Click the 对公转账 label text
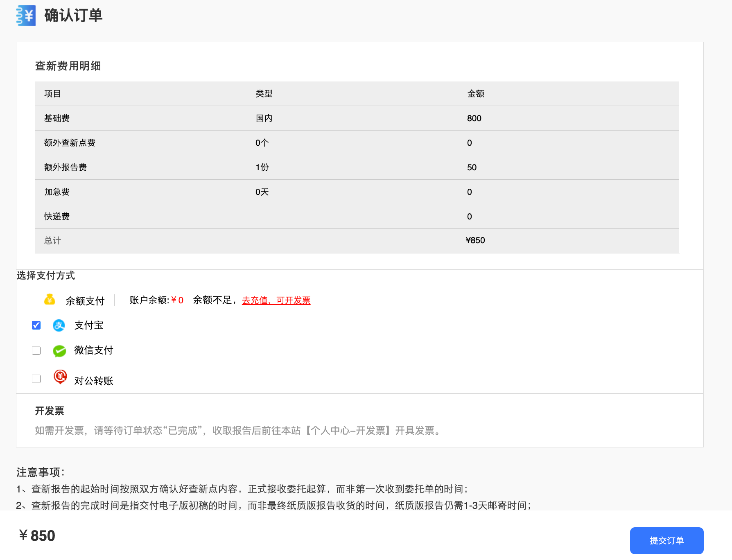Viewport: 732px width, 560px height. tap(94, 381)
